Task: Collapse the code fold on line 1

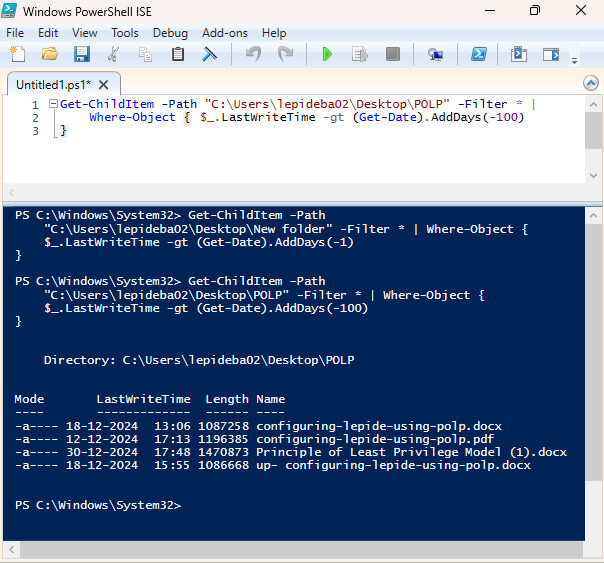Action: [x=53, y=104]
